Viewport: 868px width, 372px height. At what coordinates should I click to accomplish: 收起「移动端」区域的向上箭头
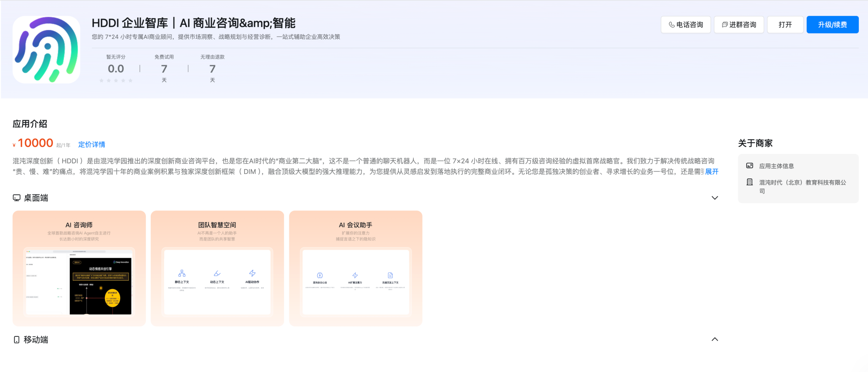[715, 339]
